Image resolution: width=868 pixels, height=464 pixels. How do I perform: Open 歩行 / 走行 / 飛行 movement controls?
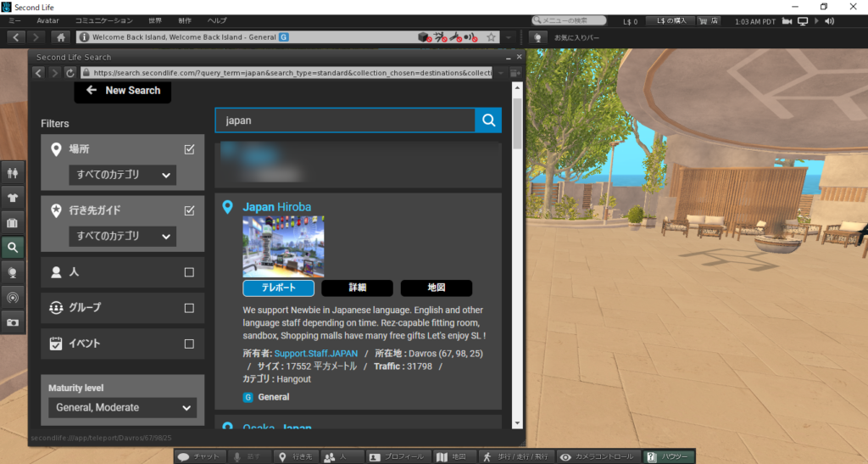pos(516,457)
